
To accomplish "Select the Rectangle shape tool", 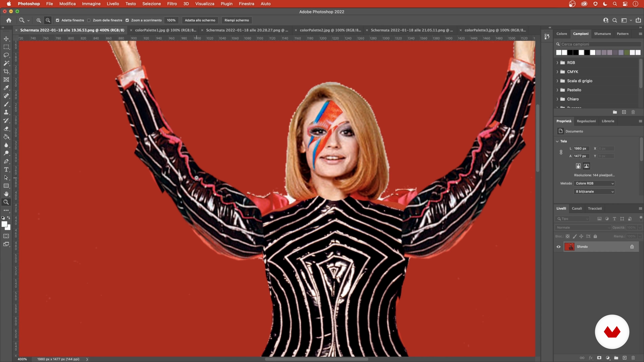I will click(6, 186).
